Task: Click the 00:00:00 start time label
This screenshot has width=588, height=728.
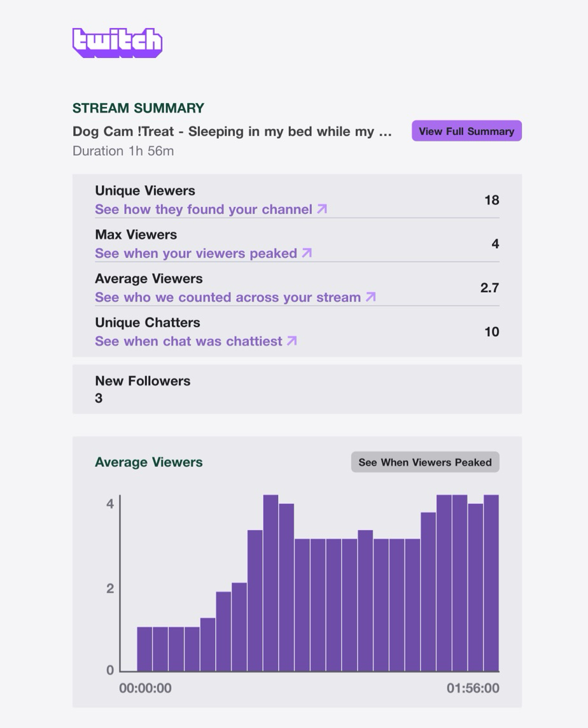Action: click(145, 688)
